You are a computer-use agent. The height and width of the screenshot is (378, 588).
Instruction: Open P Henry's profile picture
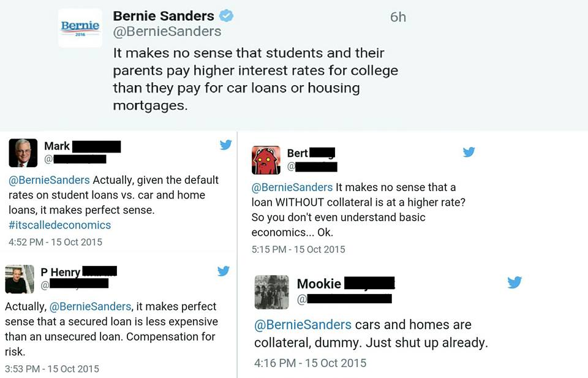click(x=20, y=279)
